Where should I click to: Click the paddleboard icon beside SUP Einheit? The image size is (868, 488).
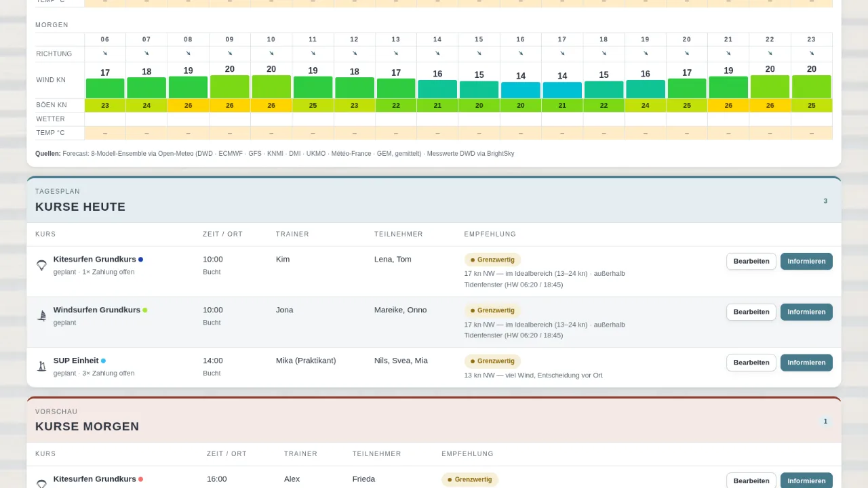pos(41,367)
